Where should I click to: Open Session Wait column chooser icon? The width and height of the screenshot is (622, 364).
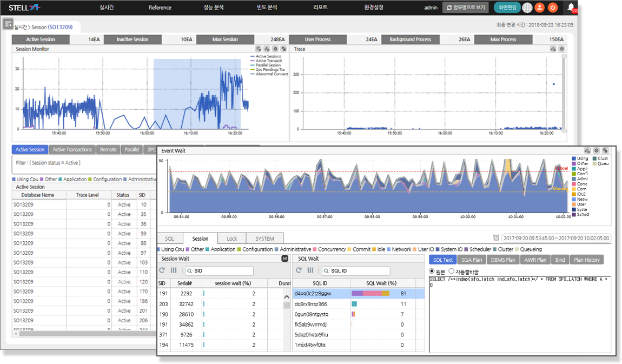pos(174,270)
